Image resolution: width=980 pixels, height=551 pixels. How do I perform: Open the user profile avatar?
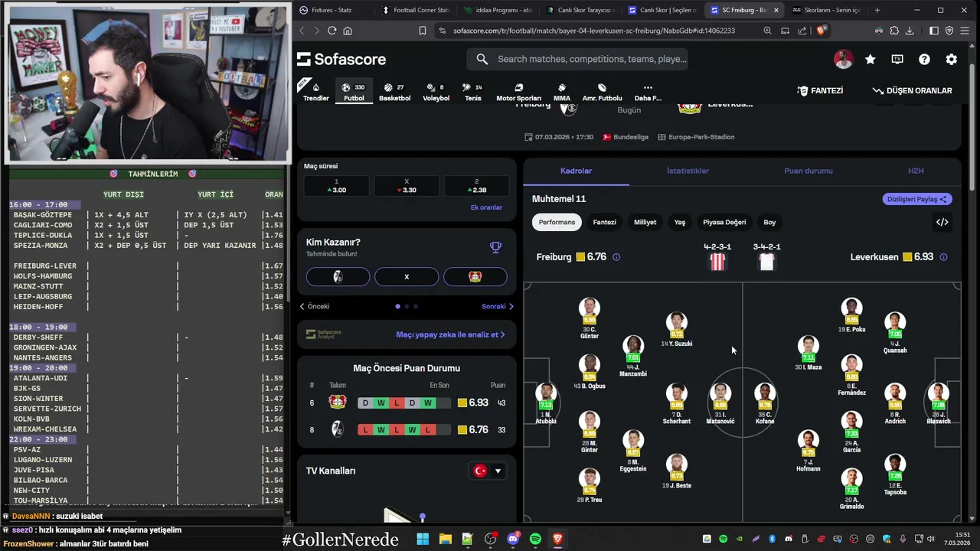pyautogui.click(x=843, y=59)
